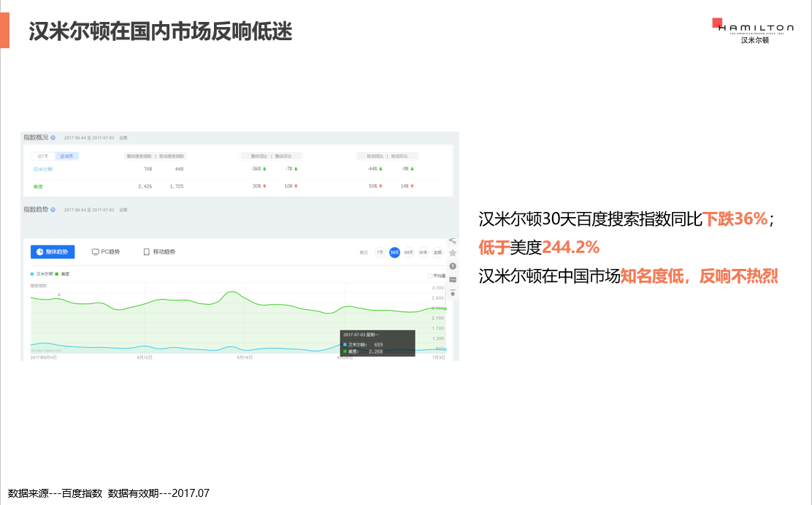Click the 6月19日 axis label
This screenshot has height=505, width=812.
[245, 358]
